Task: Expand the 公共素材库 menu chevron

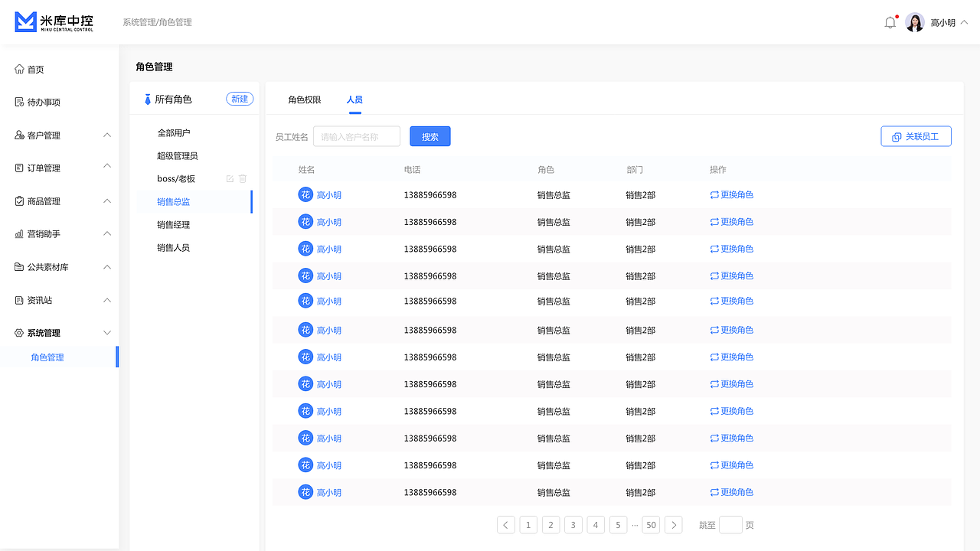Action: [107, 267]
